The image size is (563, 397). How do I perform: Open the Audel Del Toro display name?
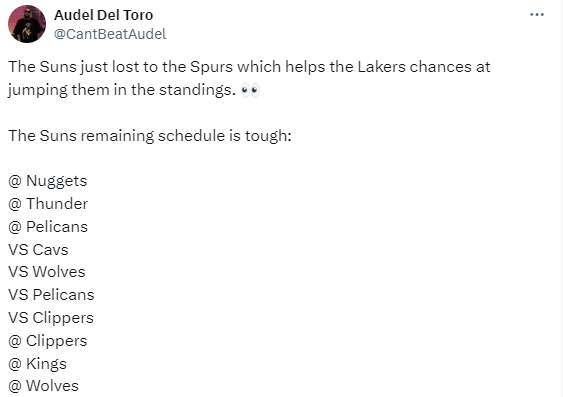(x=103, y=15)
